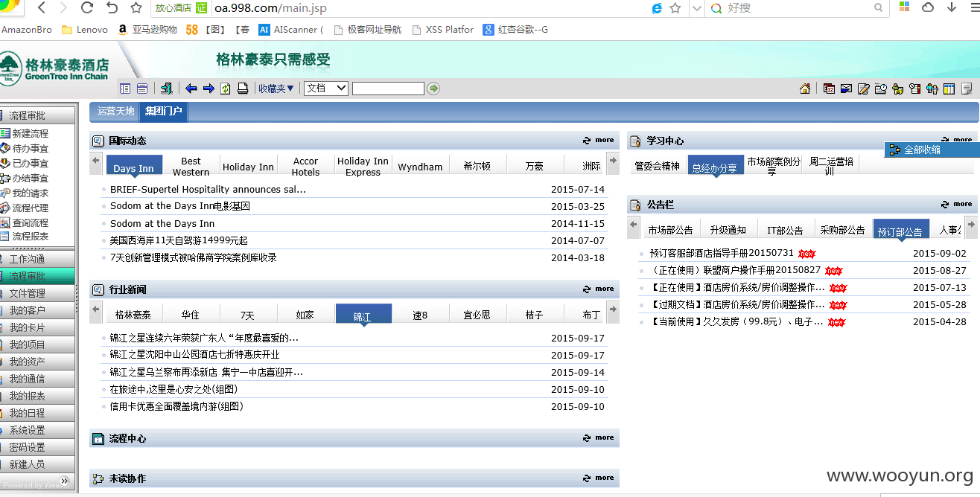The height and width of the screenshot is (497, 980).
Task: Click the browser reload button
Action: (x=87, y=8)
